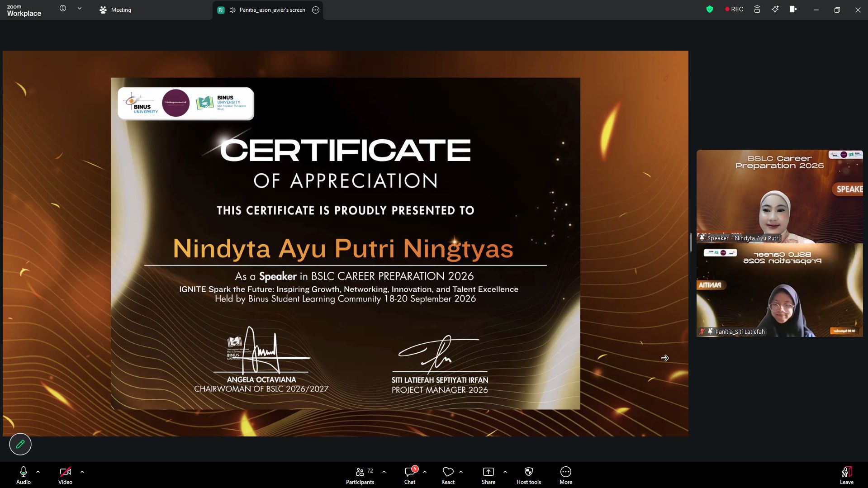Screen dimensions: 868x488
Task: Open the React heart menu
Action: [448, 475]
